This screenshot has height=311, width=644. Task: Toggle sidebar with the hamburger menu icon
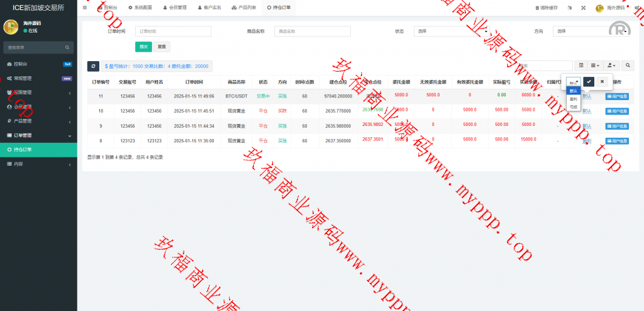click(85, 8)
